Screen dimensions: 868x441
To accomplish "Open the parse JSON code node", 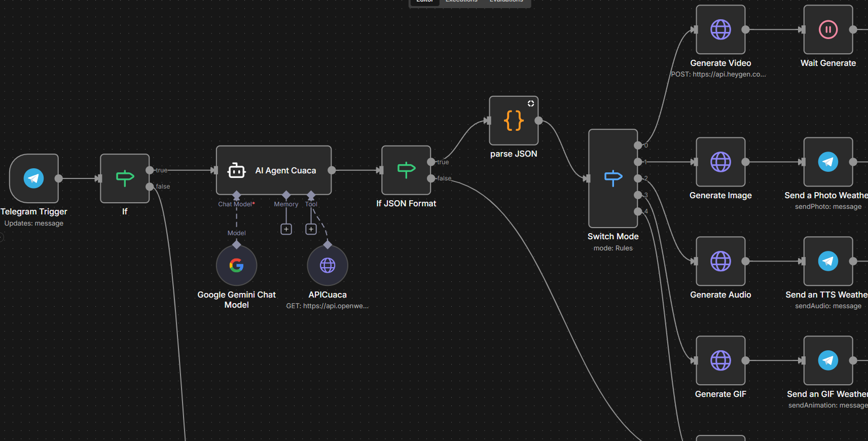I will 514,121.
